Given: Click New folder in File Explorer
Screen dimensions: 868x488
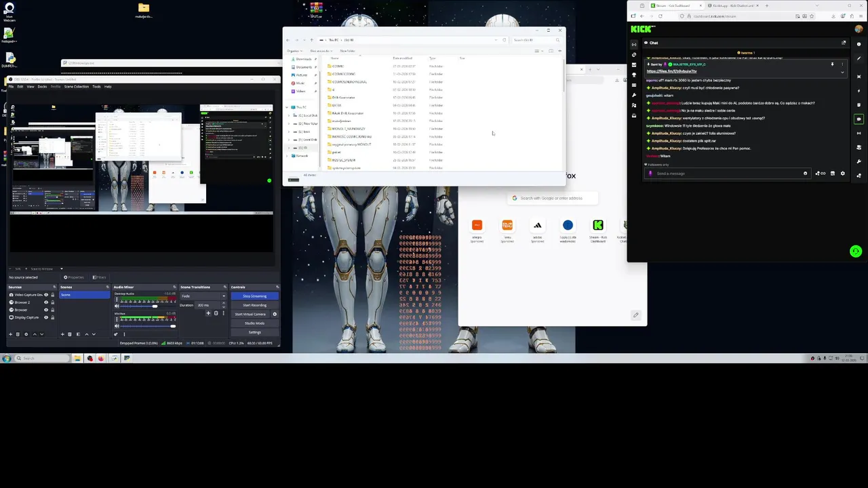Looking at the screenshot, I should (x=347, y=51).
